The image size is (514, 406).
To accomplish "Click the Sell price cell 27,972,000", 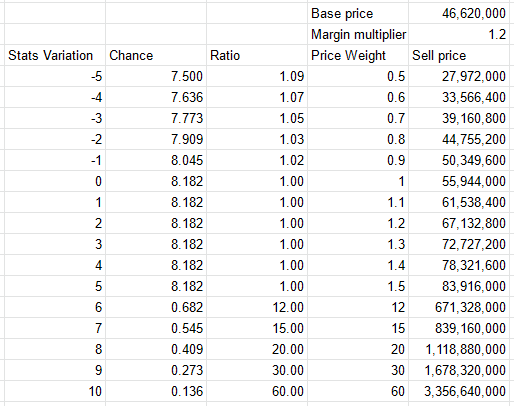I will [x=459, y=76].
